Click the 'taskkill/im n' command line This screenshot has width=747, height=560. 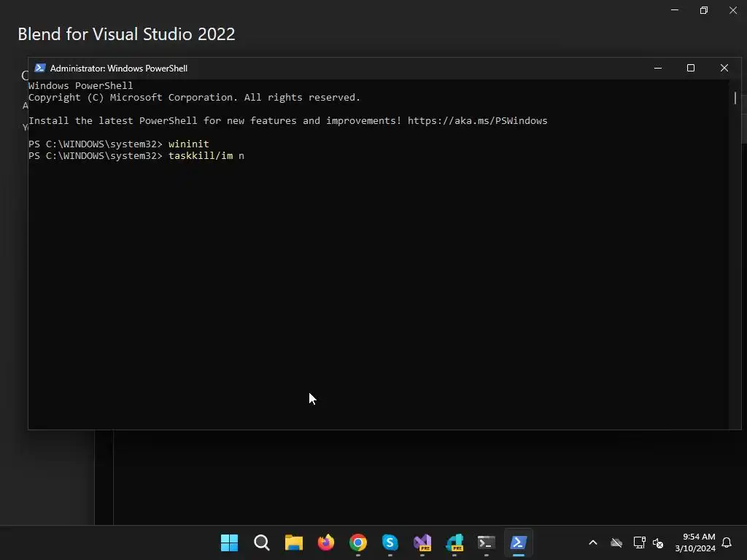[206, 156]
